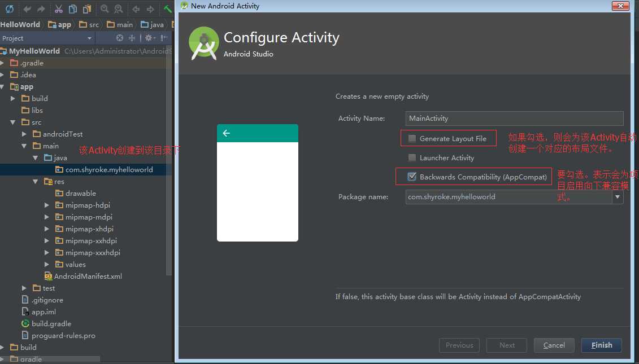Expand the mipmap-mdpi folder
Viewport: 639px width, 364px height.
[47, 217]
